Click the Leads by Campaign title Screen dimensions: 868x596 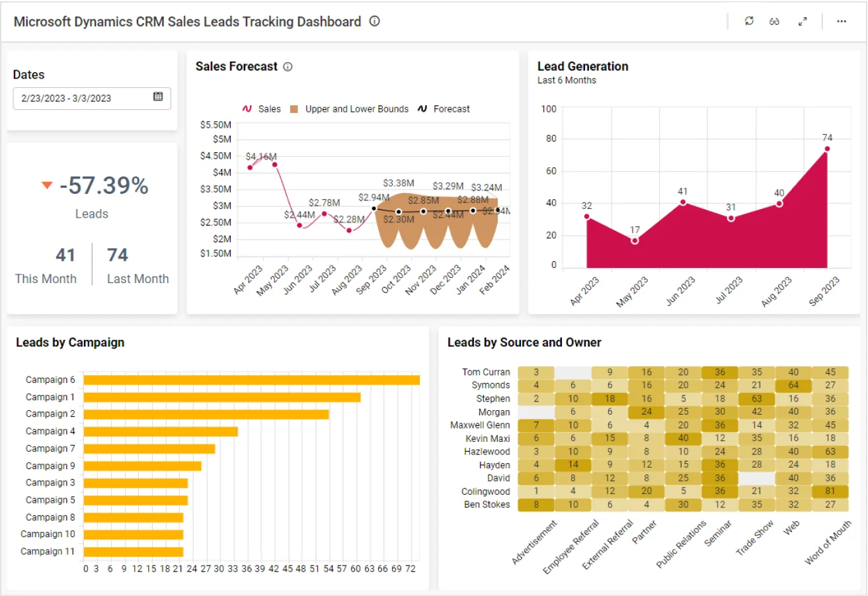pos(70,343)
